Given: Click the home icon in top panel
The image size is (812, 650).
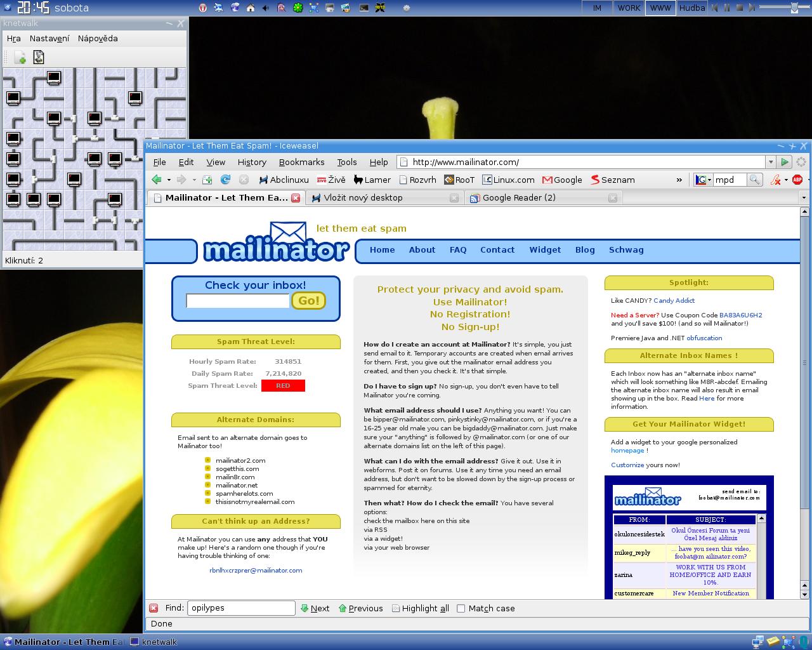Looking at the screenshot, I should point(251,8).
